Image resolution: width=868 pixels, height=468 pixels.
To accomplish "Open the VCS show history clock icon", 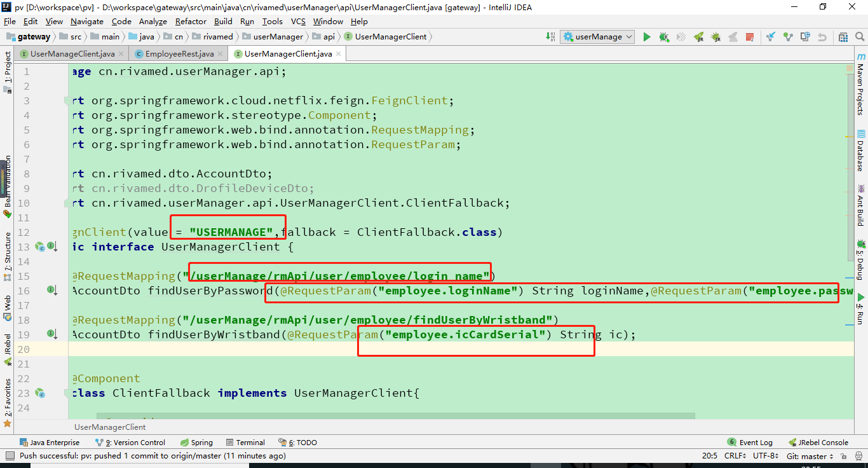I will click(x=805, y=37).
